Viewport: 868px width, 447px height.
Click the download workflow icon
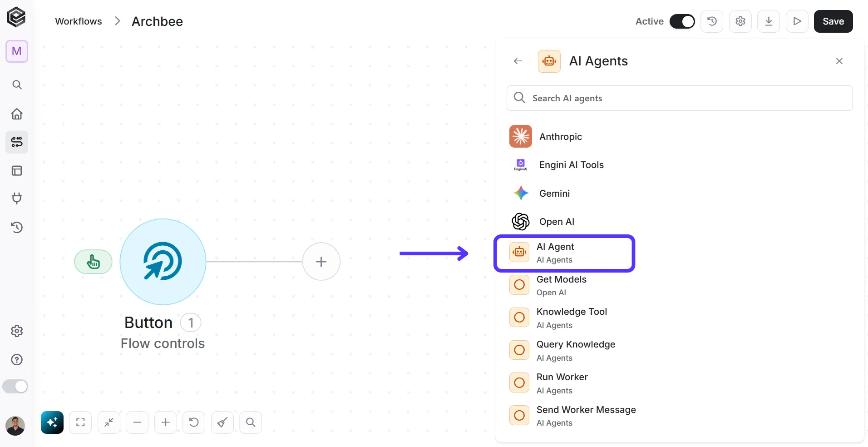click(x=769, y=21)
